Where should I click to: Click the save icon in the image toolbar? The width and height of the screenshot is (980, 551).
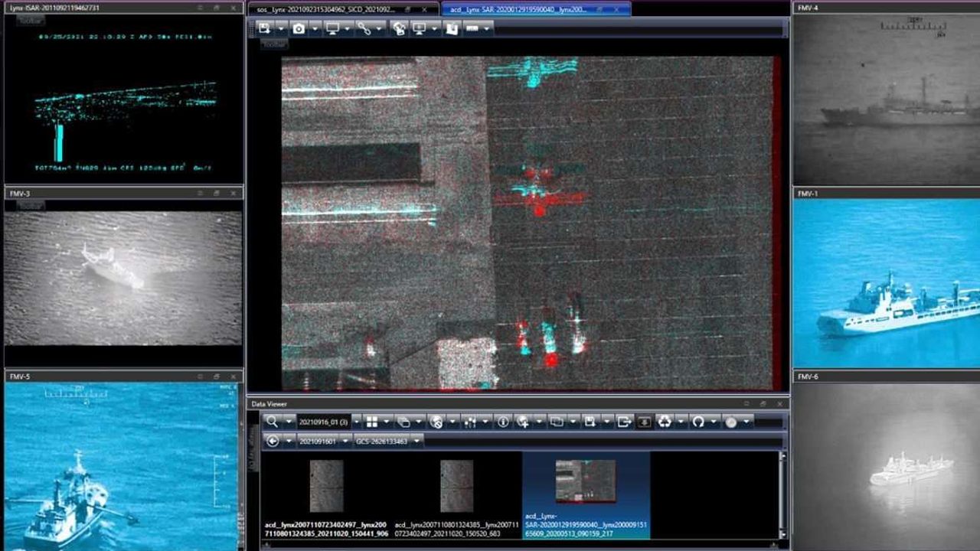coord(264,28)
